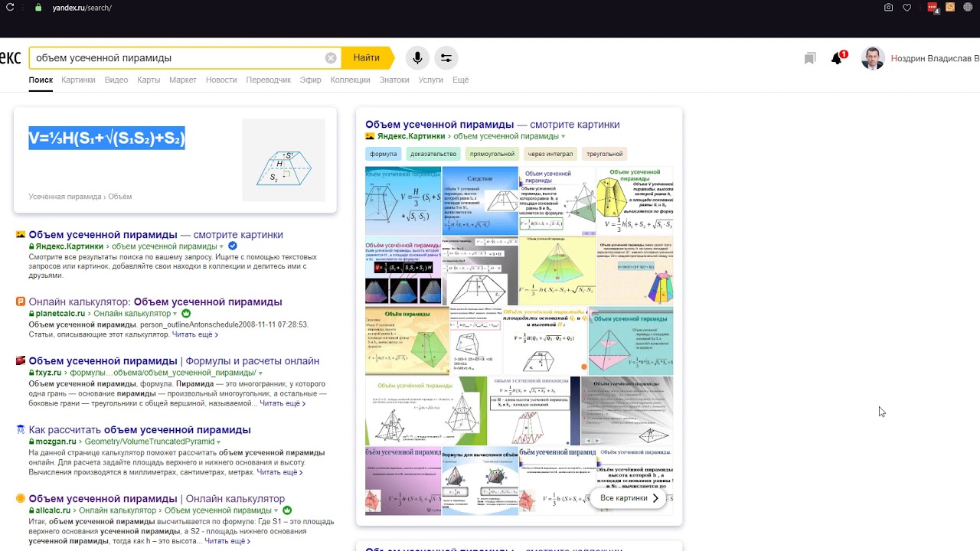
Task: Expand dropdown arrow for allcalc.ru result
Action: (276, 511)
